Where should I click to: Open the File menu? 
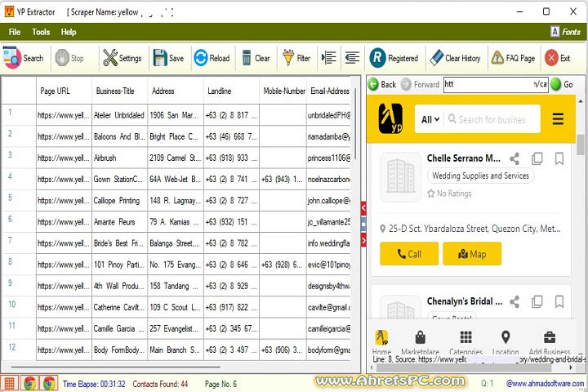tap(15, 32)
